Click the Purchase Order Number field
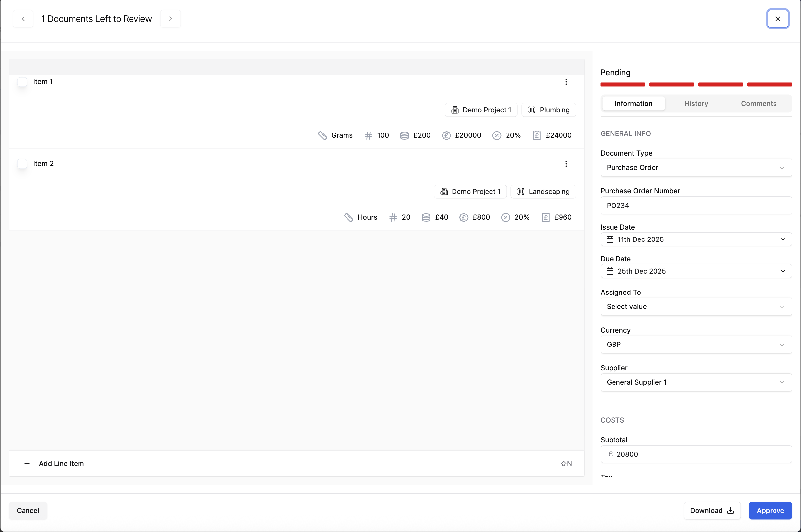 click(x=696, y=206)
